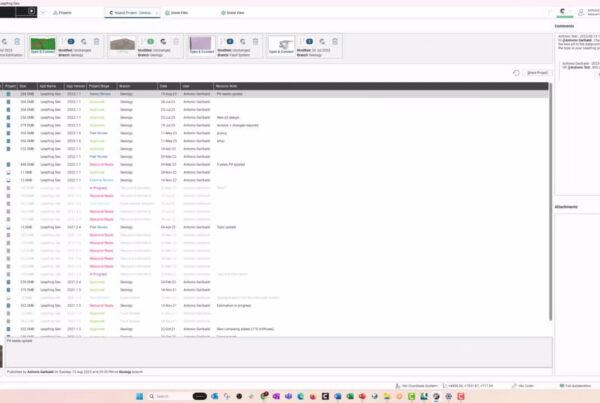
Task: Click the refresh icon beside Share Project
Action: pyautogui.click(x=516, y=73)
